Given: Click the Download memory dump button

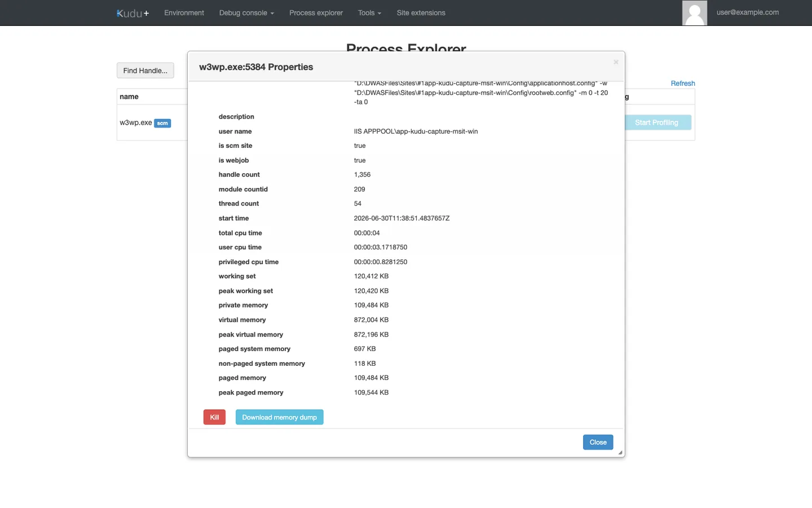Looking at the screenshot, I should [x=279, y=417].
